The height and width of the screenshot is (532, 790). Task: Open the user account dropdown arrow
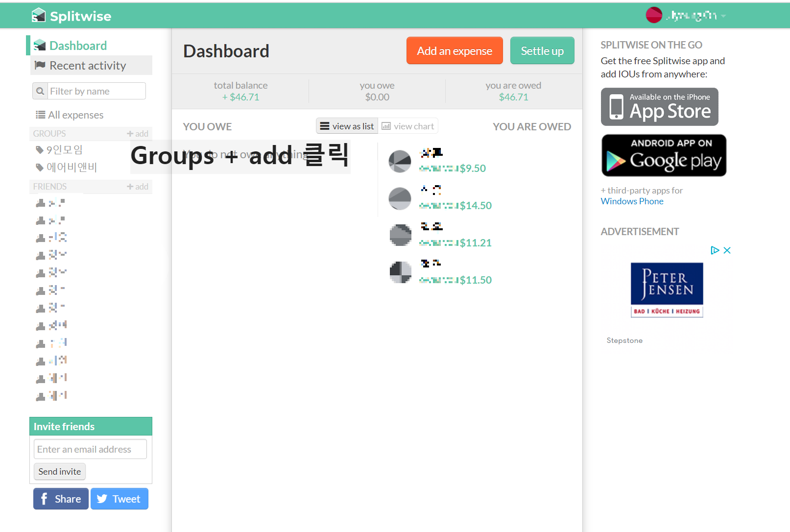(723, 16)
